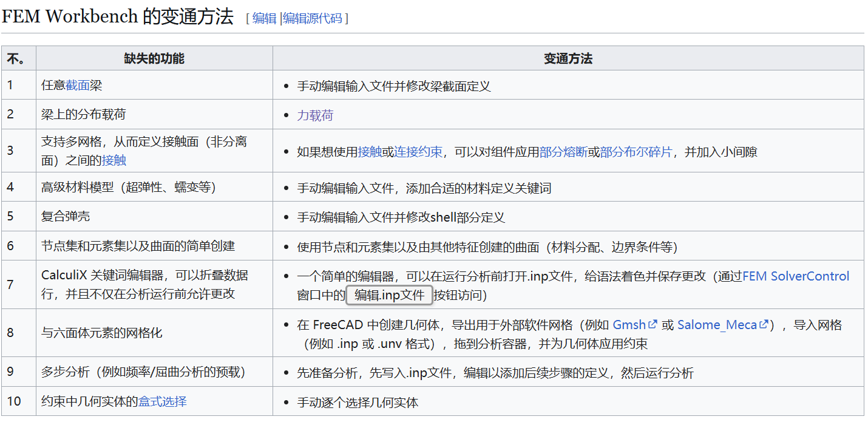This screenshot has height=422, width=868.
Task: Open the 编辑源代码 link beside the heading
Action: pos(312,18)
